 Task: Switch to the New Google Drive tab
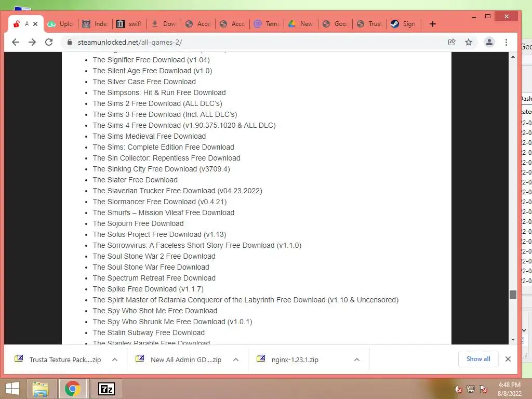[x=301, y=24]
